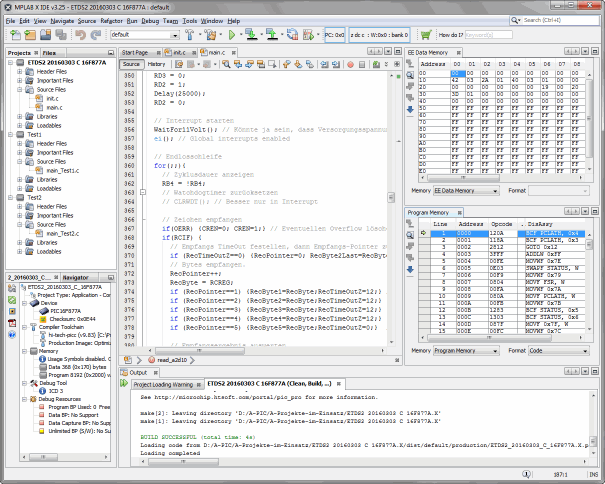Expand Libraries under Test1
605x484 pixels.
[20, 179]
